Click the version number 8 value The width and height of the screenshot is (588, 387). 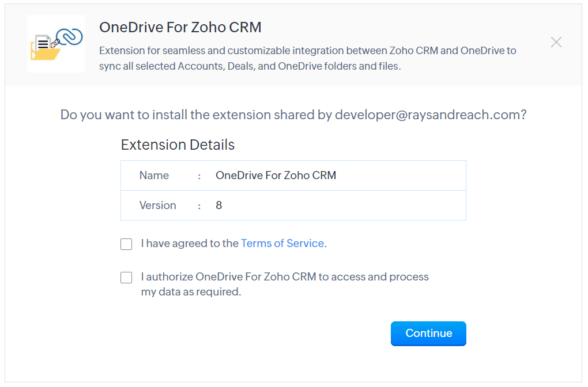[x=219, y=205]
